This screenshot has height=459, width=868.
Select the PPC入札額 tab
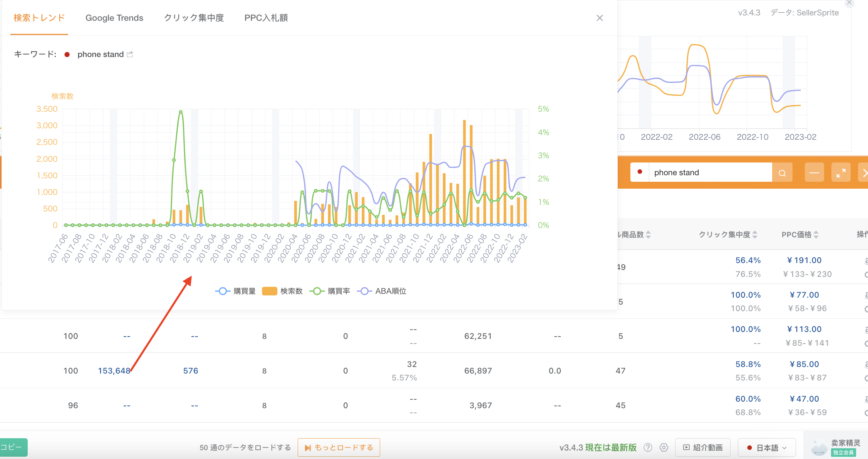(266, 18)
